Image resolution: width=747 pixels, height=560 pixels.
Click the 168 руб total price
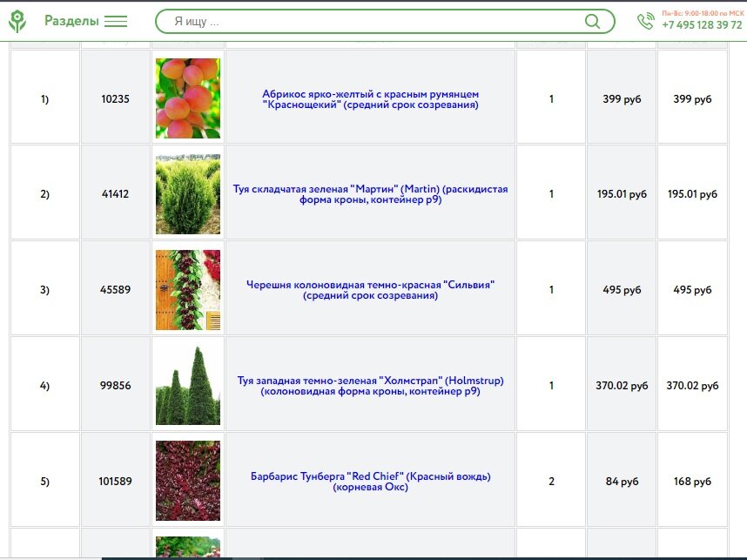[x=692, y=482]
